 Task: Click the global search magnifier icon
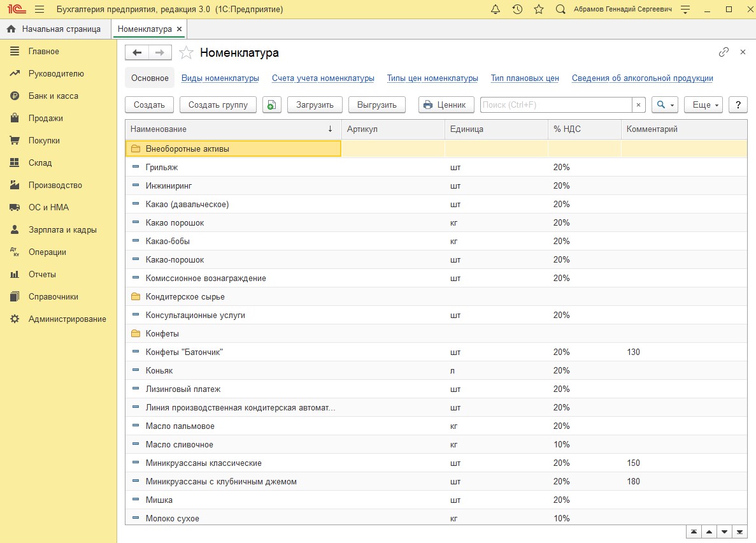560,10
